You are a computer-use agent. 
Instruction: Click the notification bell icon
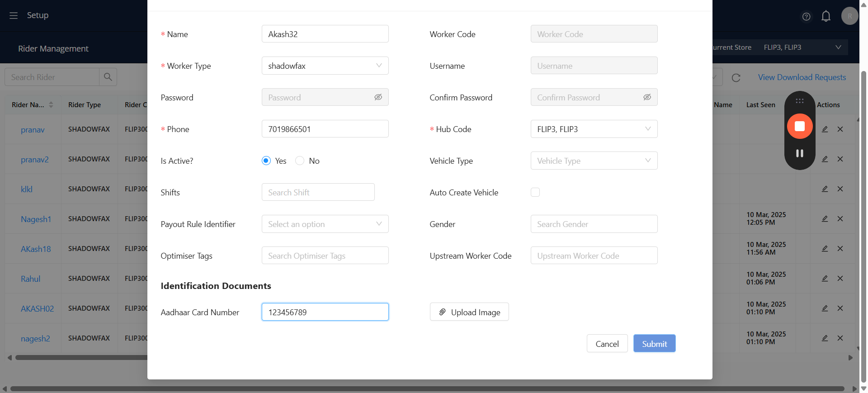826,16
